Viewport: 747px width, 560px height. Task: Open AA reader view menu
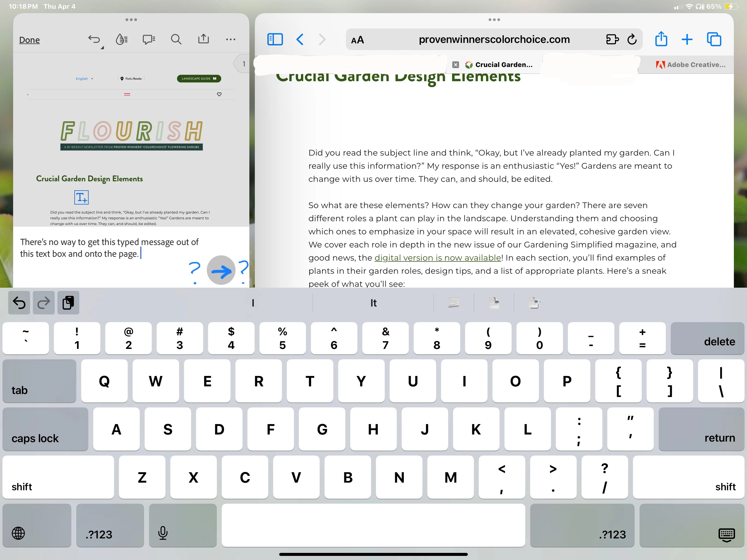click(x=357, y=40)
